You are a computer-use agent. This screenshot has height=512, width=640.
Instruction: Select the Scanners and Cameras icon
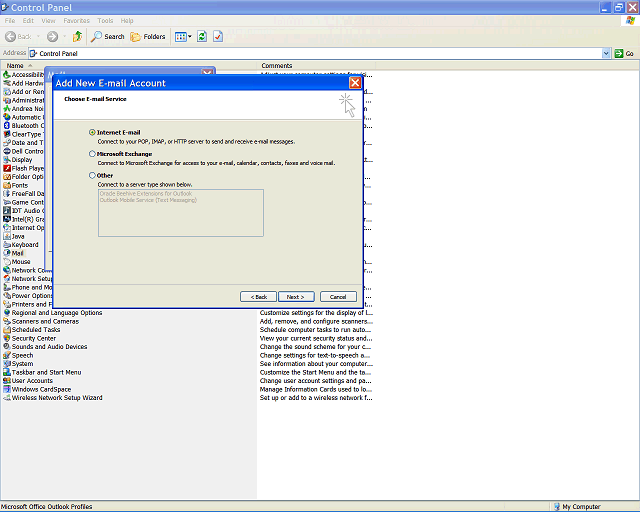coord(7,321)
